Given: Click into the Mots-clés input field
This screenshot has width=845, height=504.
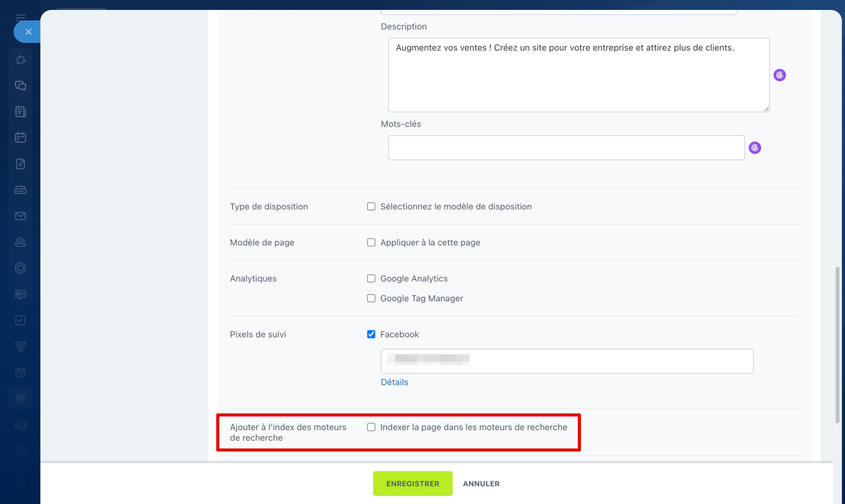Looking at the screenshot, I should pos(566,148).
